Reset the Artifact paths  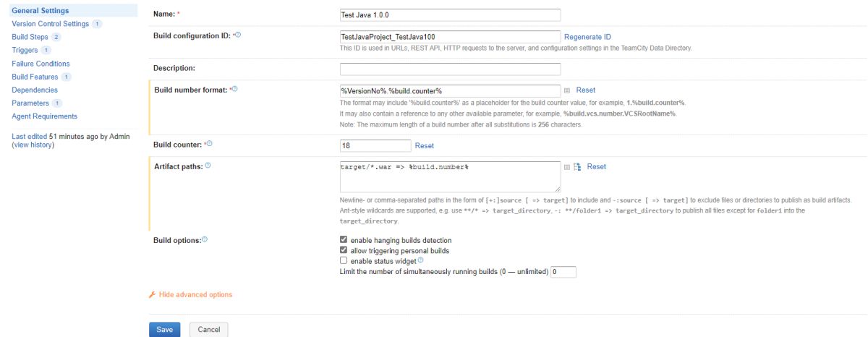tap(597, 167)
